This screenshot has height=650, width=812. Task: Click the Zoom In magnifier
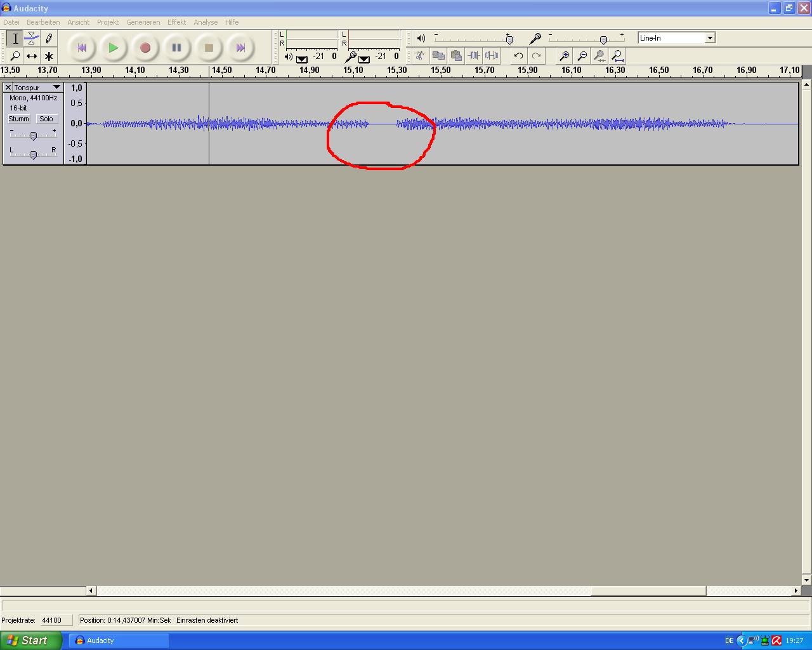(564, 56)
